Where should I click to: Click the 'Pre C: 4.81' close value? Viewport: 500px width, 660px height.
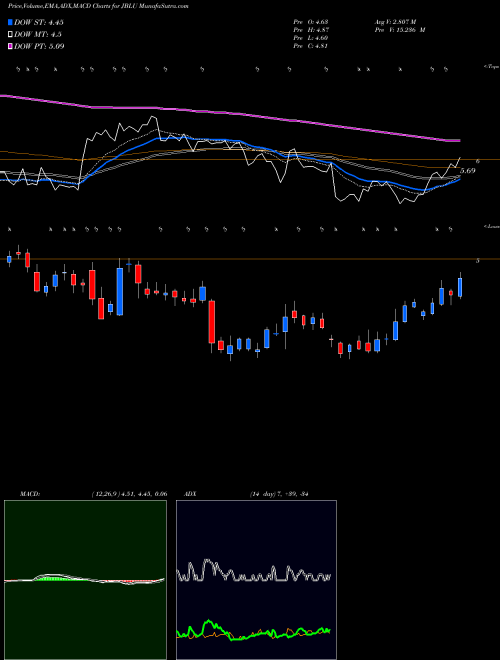point(311,46)
